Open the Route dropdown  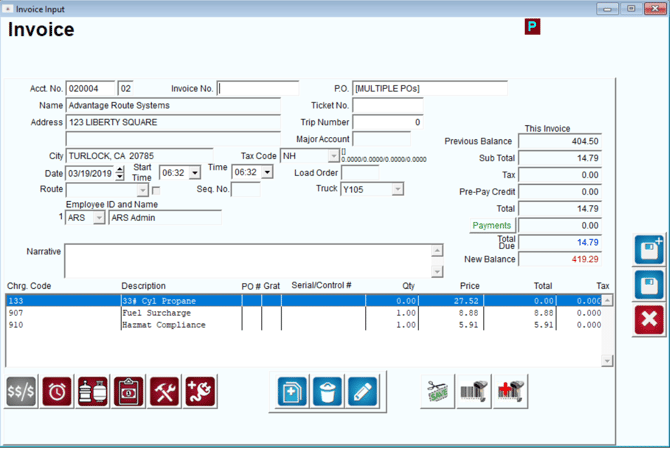pyautogui.click(x=143, y=190)
